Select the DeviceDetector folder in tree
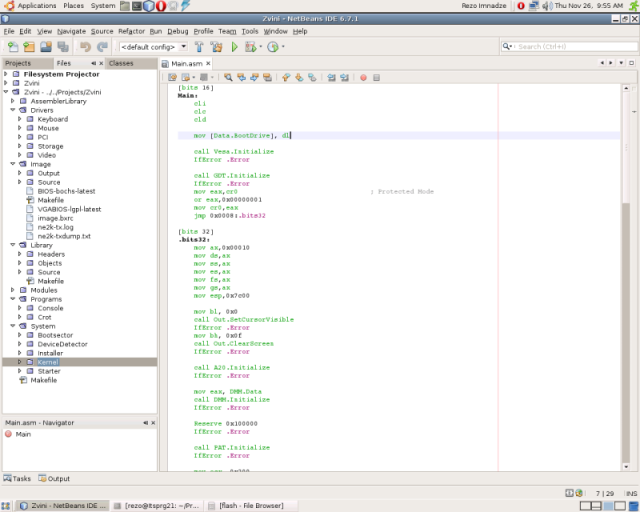Image resolution: width=640 pixels, height=512 pixels. point(62,344)
